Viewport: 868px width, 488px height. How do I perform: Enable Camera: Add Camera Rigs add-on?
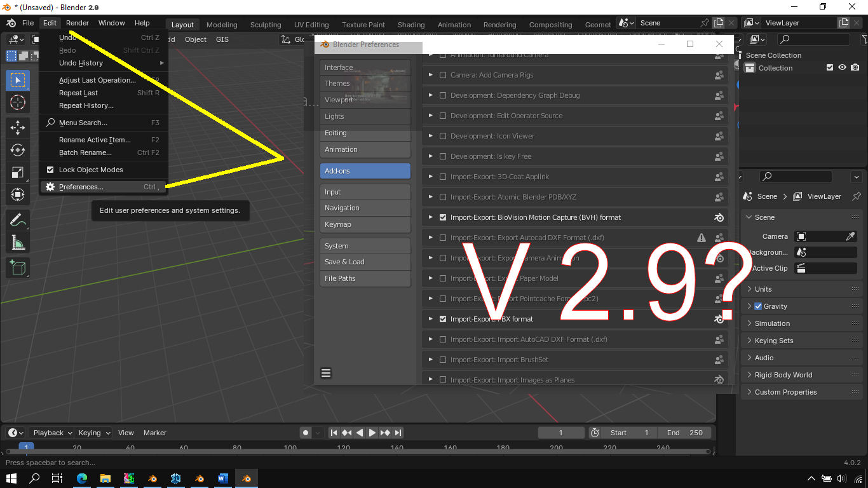[x=443, y=75]
